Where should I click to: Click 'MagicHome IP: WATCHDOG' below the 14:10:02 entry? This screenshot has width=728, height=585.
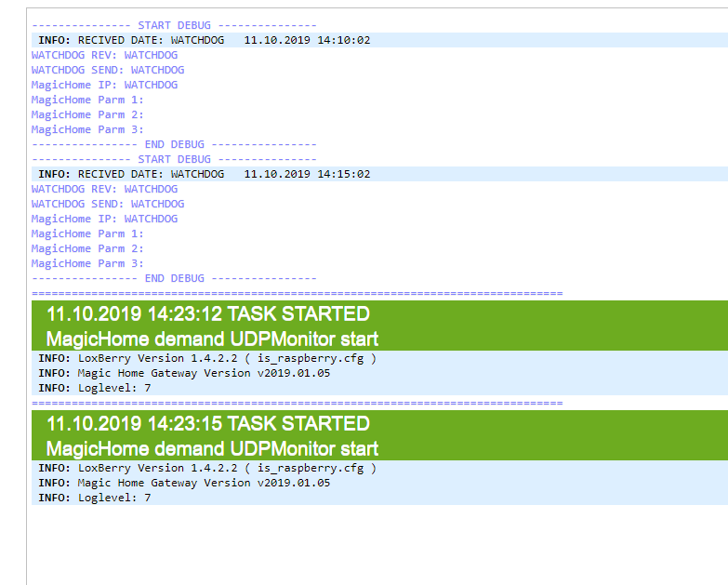pyautogui.click(x=104, y=85)
